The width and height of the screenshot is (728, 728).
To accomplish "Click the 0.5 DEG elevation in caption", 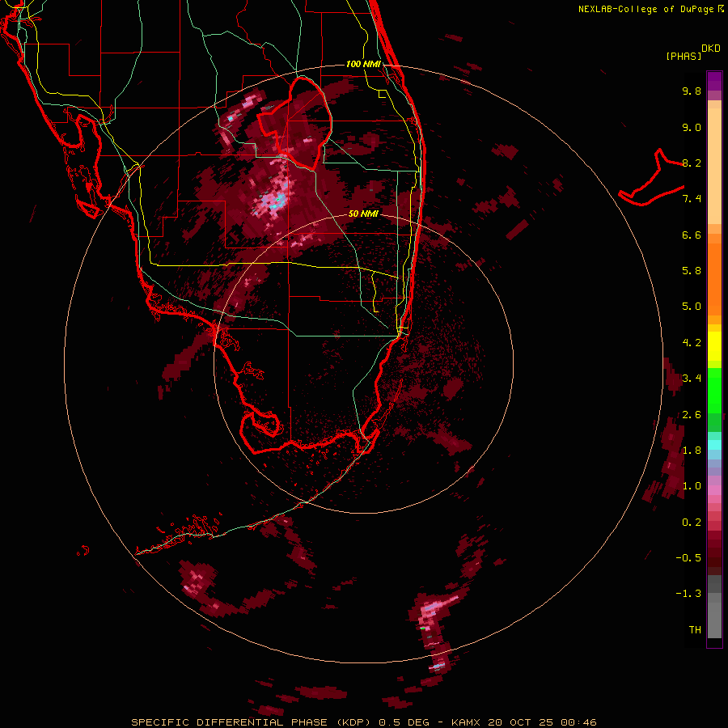I will (404, 722).
